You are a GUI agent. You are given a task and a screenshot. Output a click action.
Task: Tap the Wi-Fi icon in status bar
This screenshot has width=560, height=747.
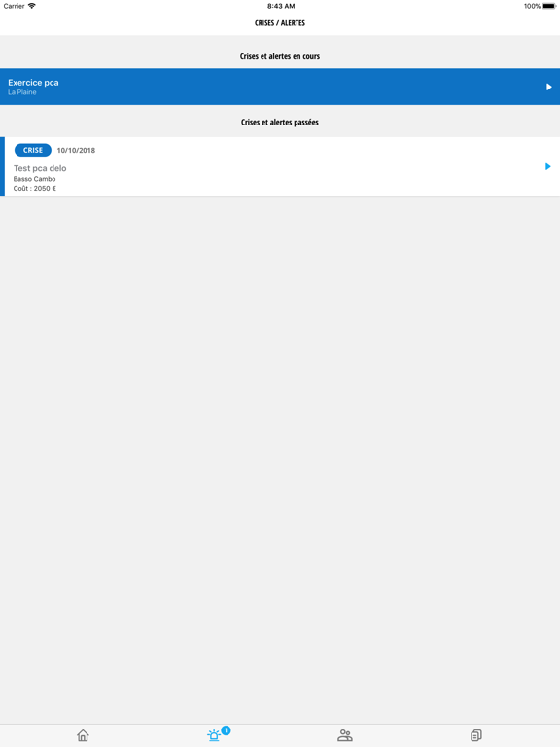(x=32, y=6)
